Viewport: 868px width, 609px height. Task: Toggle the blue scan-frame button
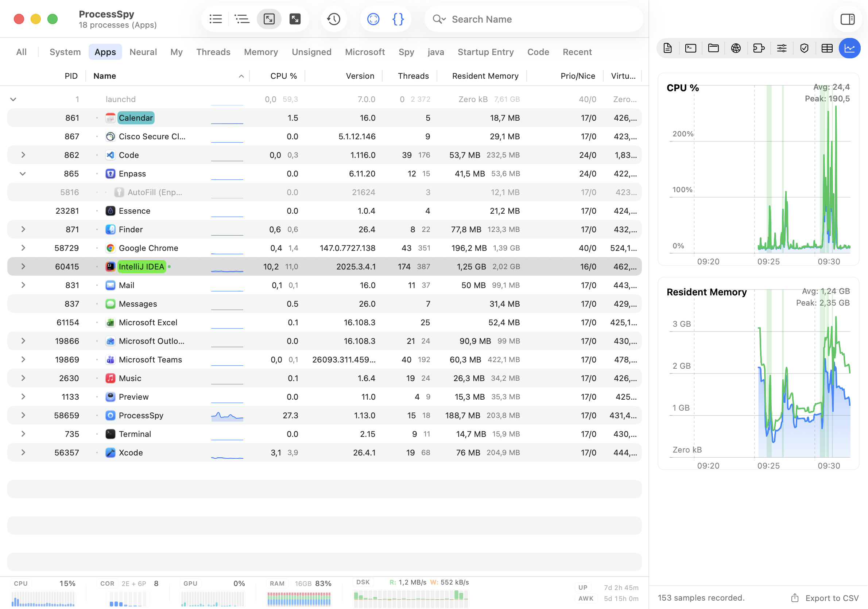(373, 19)
